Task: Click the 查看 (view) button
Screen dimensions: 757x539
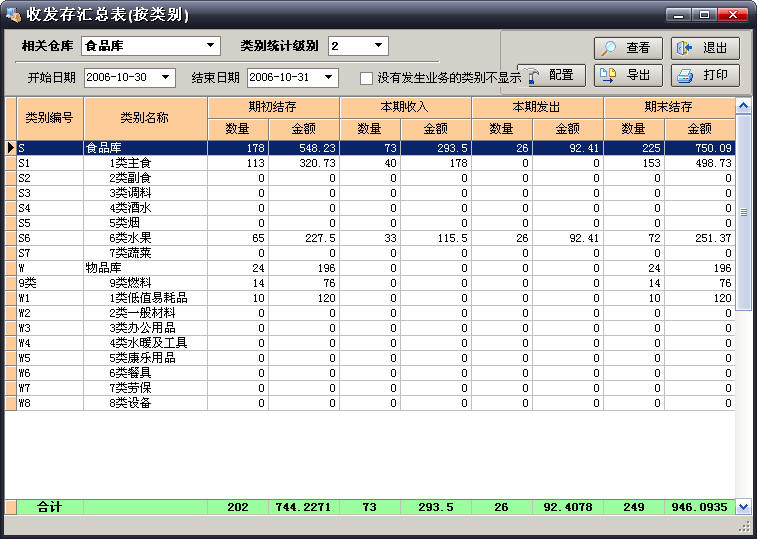Action: tap(628, 48)
